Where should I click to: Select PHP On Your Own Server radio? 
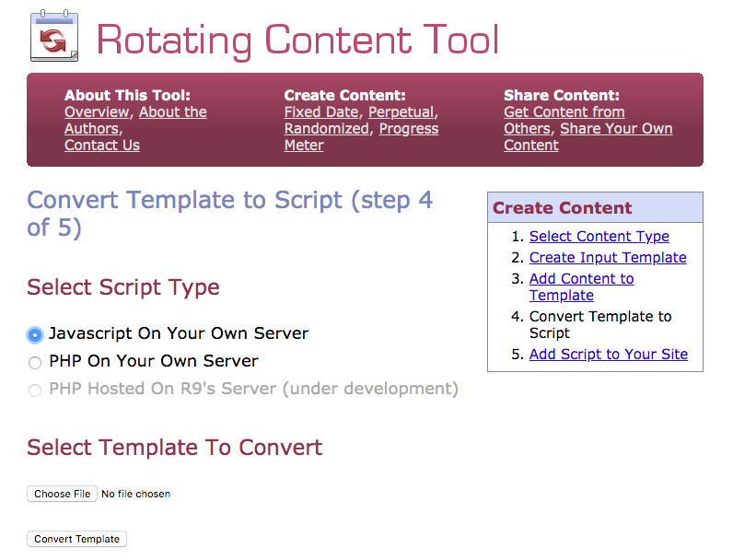35,362
